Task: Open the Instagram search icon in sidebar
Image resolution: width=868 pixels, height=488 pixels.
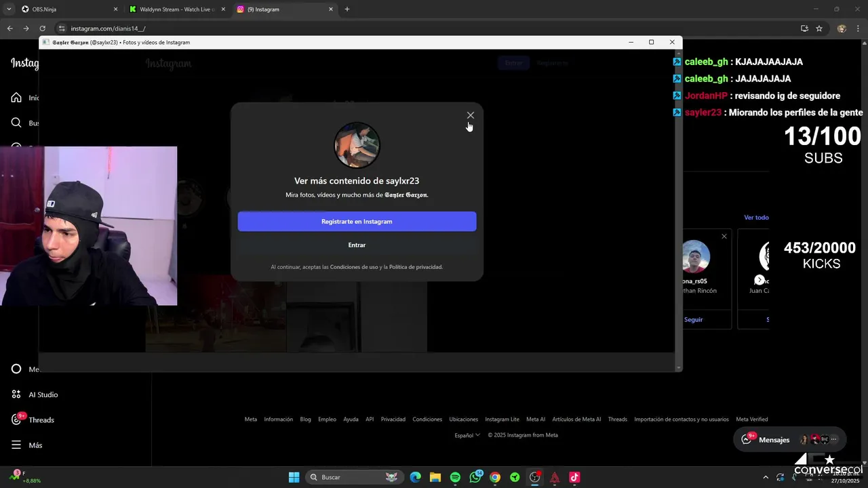Action: (16, 123)
